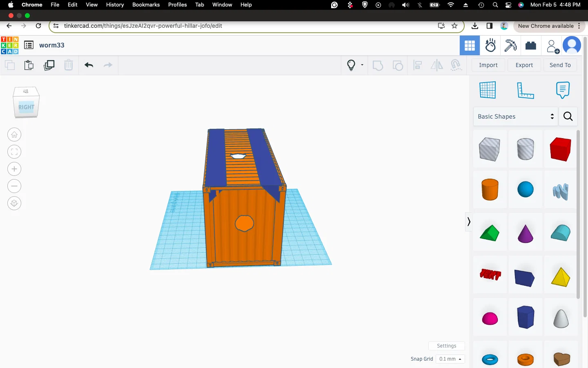Toggle perspective/orthographic view button
Image resolution: width=588 pixels, height=368 pixels.
point(14,203)
